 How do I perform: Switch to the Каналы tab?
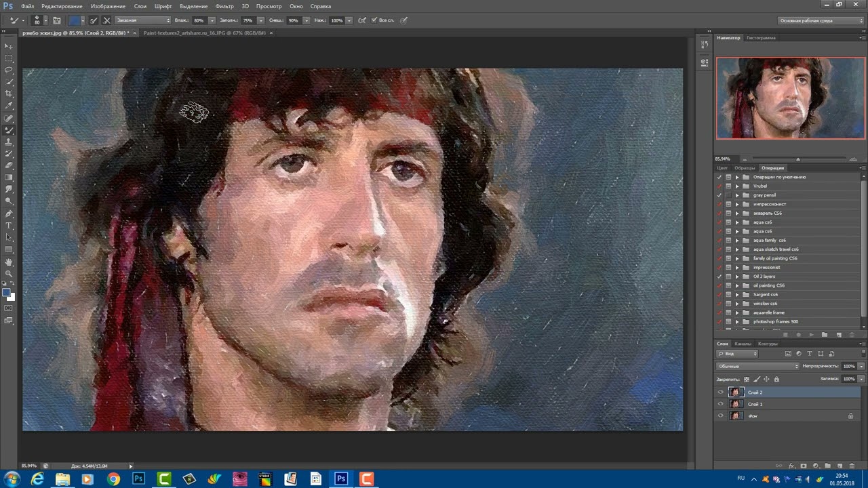point(743,344)
